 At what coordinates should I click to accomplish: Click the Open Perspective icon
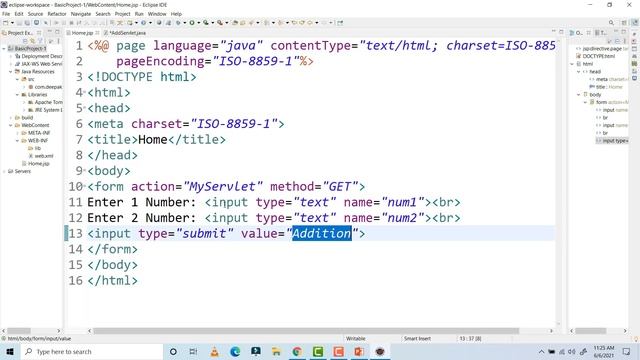point(624,23)
